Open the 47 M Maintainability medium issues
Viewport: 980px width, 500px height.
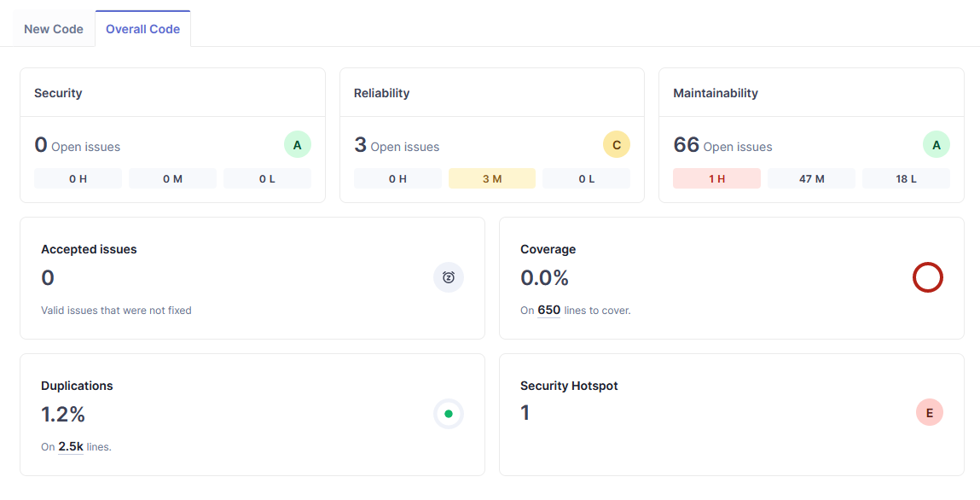811,178
